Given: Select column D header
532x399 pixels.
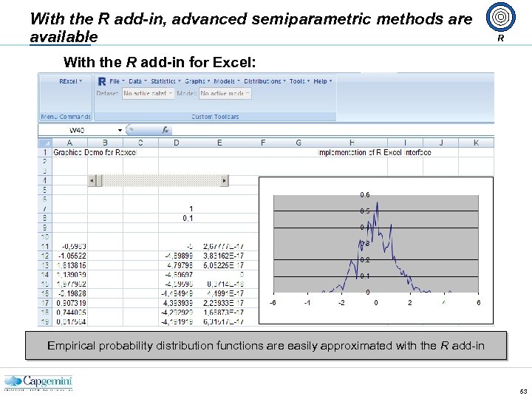Looking at the screenshot, I should click(x=177, y=143).
